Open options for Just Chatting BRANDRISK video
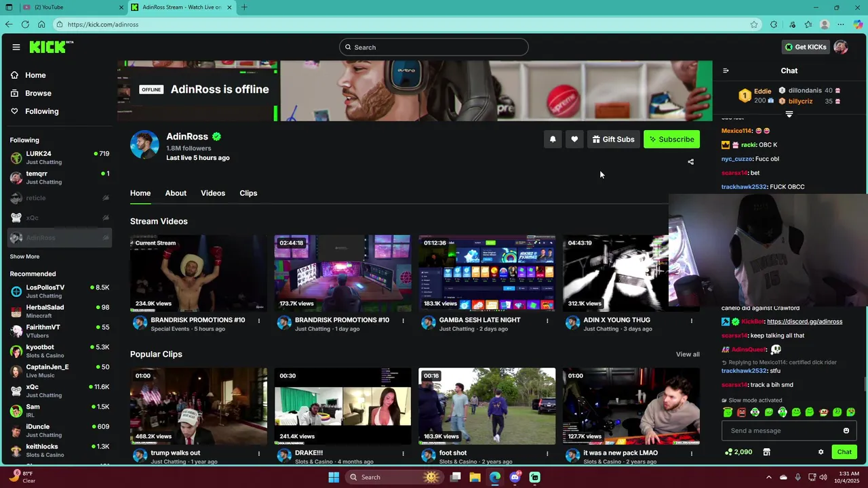The image size is (868, 488). click(403, 321)
